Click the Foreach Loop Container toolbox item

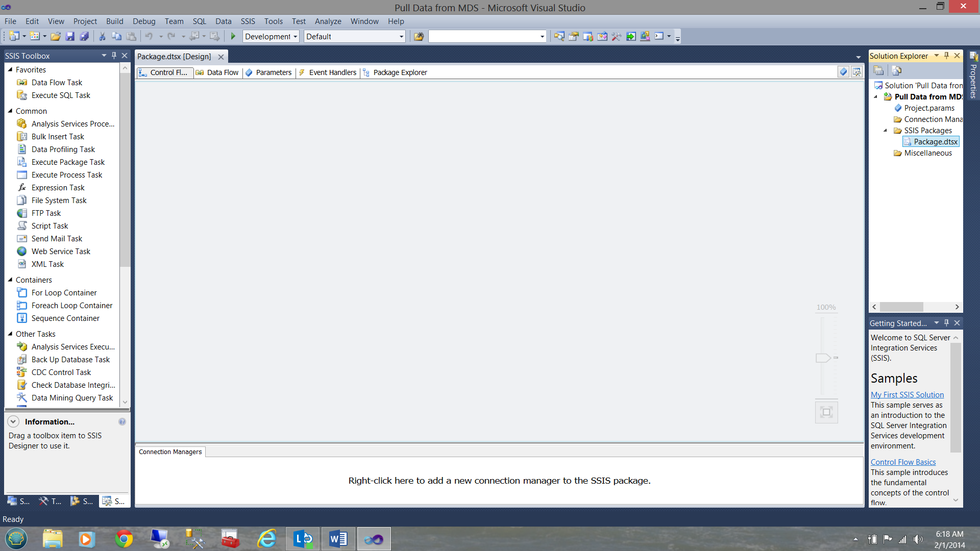point(71,306)
